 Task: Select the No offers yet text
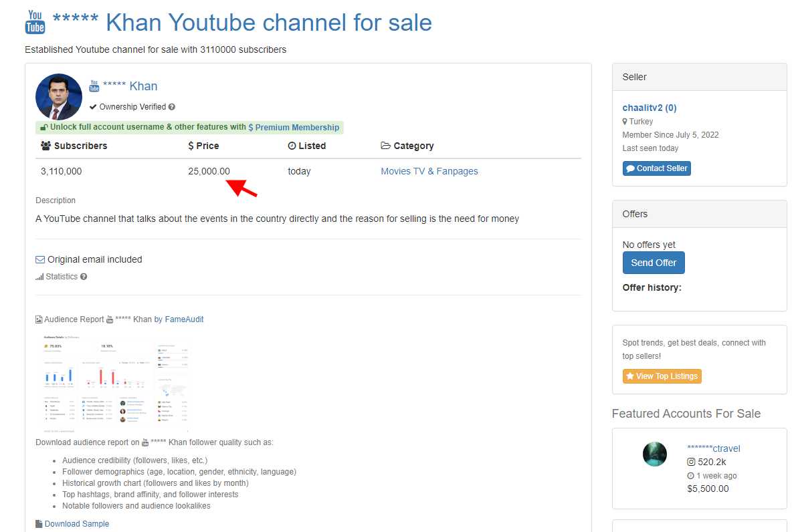click(x=649, y=245)
